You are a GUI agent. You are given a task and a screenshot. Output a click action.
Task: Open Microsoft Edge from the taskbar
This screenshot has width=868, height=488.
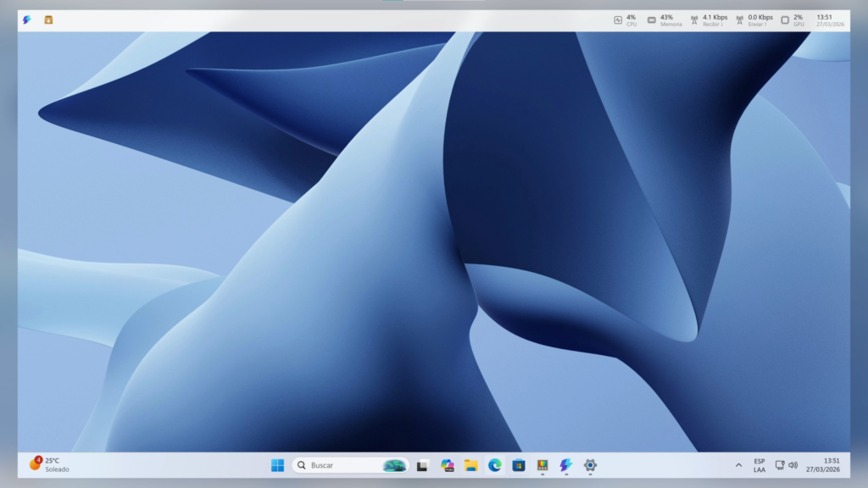[x=494, y=464]
